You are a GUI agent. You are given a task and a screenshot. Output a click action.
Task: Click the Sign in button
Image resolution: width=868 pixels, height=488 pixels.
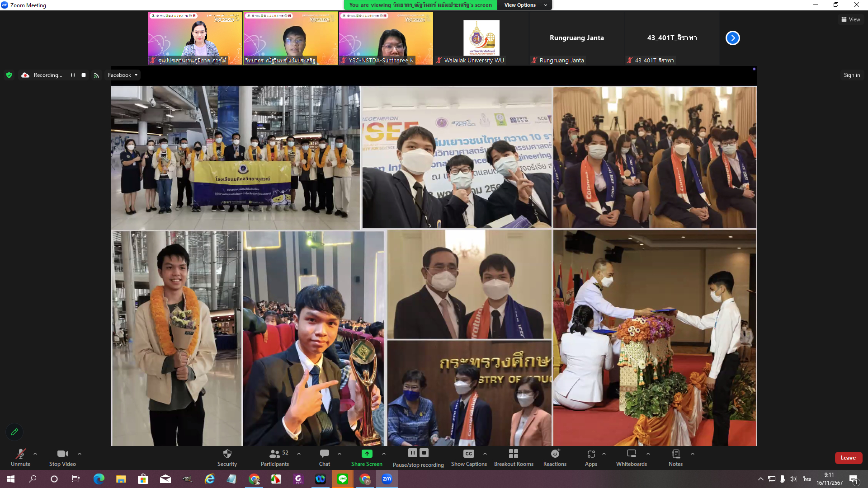(852, 75)
